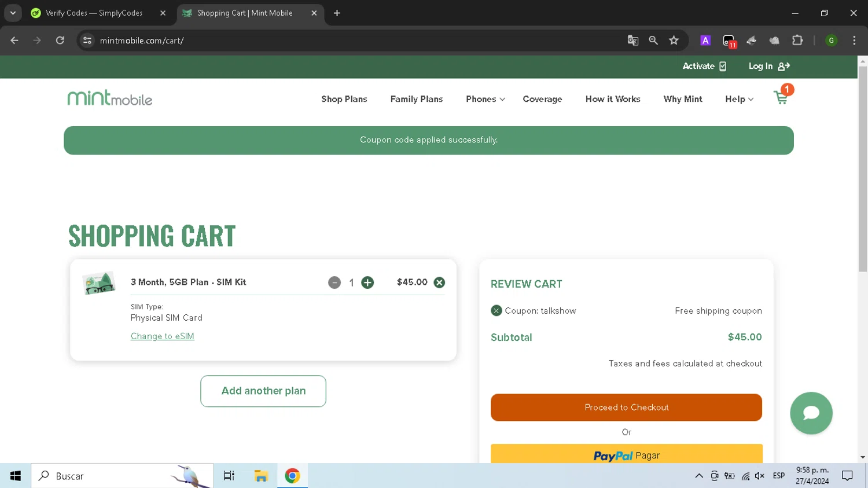Go to How it Works
Screen dimensions: 868x488
point(613,99)
